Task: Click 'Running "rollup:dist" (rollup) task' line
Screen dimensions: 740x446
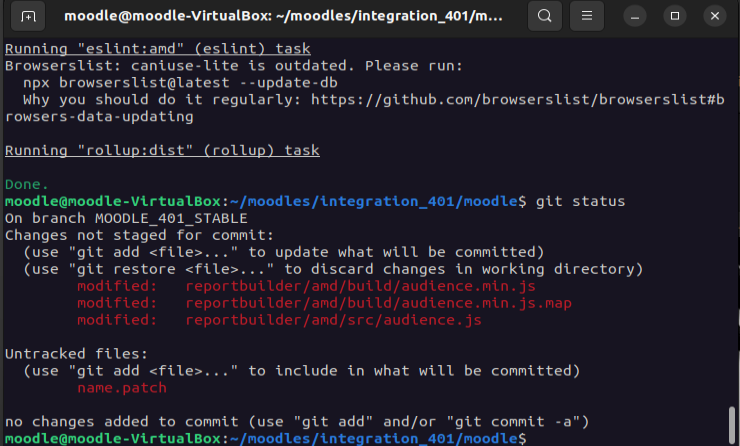Action: (162, 151)
